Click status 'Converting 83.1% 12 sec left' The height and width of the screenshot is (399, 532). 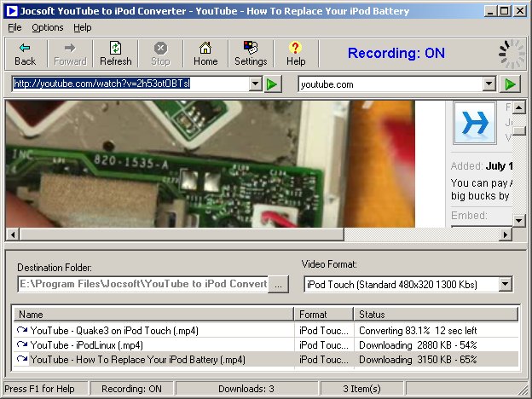(418, 330)
